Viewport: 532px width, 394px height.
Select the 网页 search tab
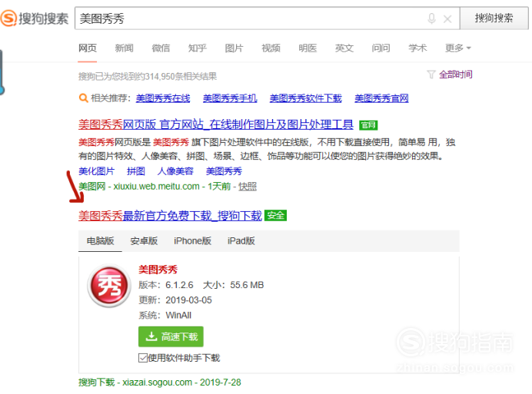tap(88, 48)
